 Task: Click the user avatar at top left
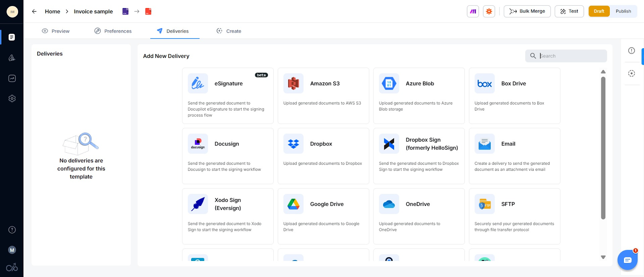[x=12, y=12]
